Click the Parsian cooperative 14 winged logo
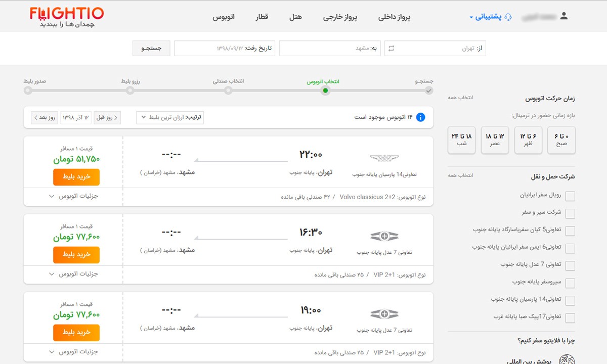Image resolution: width=607 pixels, height=364 pixels. click(384, 158)
